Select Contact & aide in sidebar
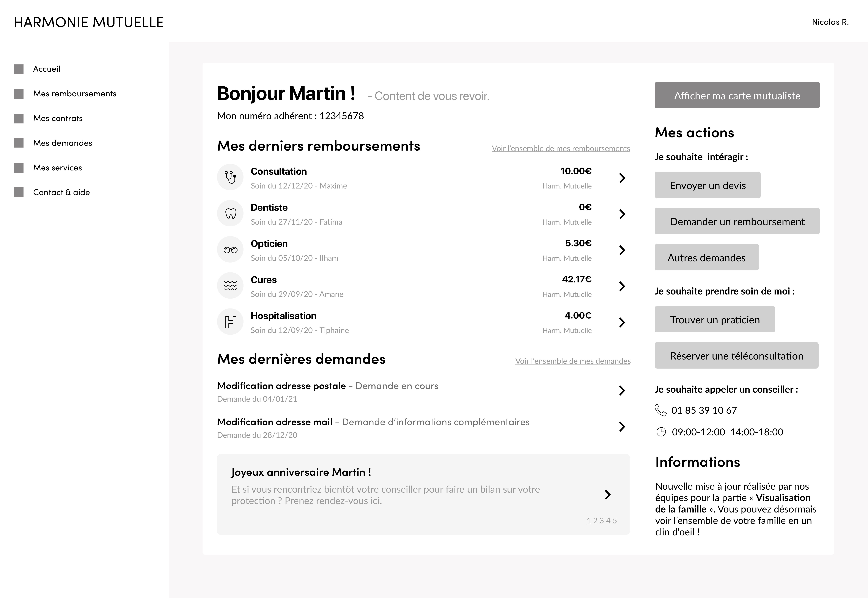 [61, 193]
